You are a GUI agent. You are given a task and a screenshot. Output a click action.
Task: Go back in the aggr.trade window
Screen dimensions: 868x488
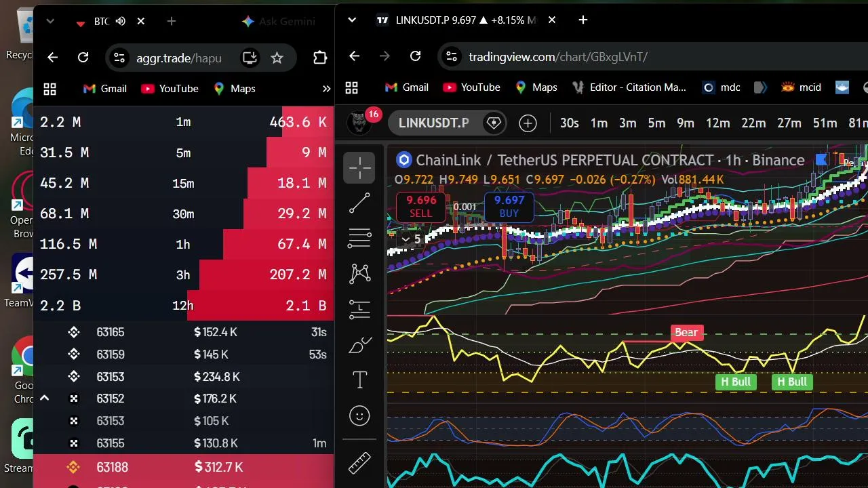click(x=53, y=58)
